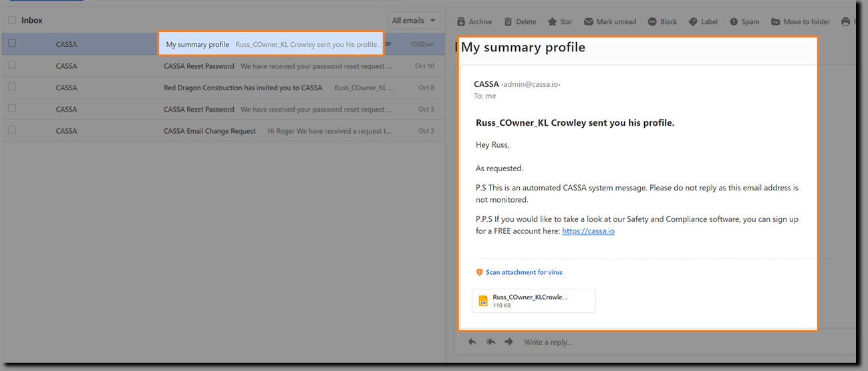
Task: Select checkbox for CASSA Email Change Request
Action: [12, 130]
